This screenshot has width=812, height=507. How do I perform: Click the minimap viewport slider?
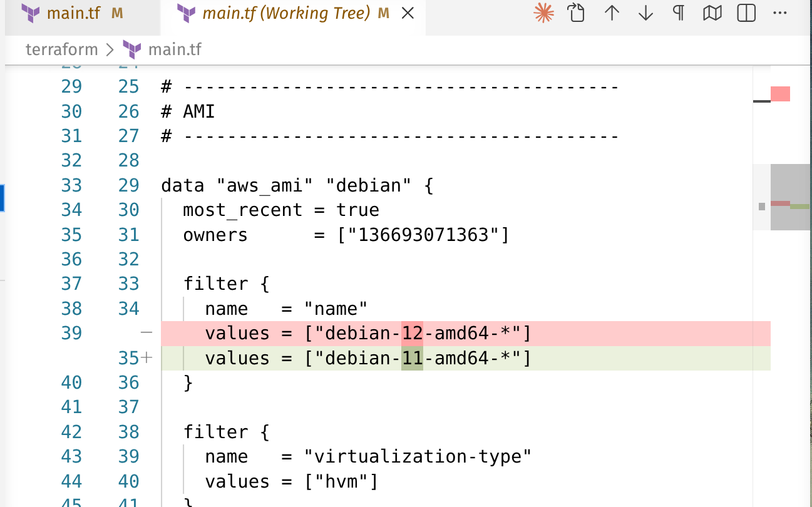click(791, 197)
